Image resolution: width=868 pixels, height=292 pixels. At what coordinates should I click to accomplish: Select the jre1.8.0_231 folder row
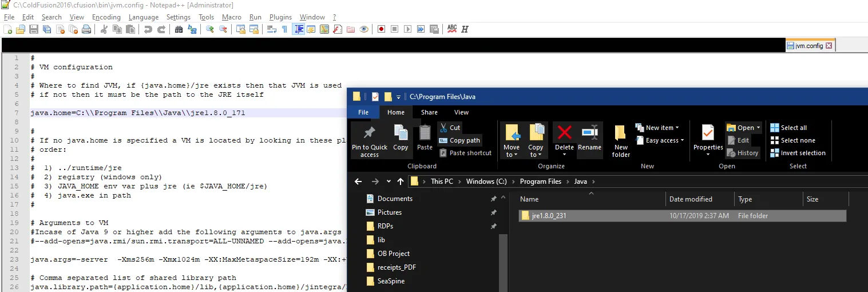pyautogui.click(x=682, y=216)
